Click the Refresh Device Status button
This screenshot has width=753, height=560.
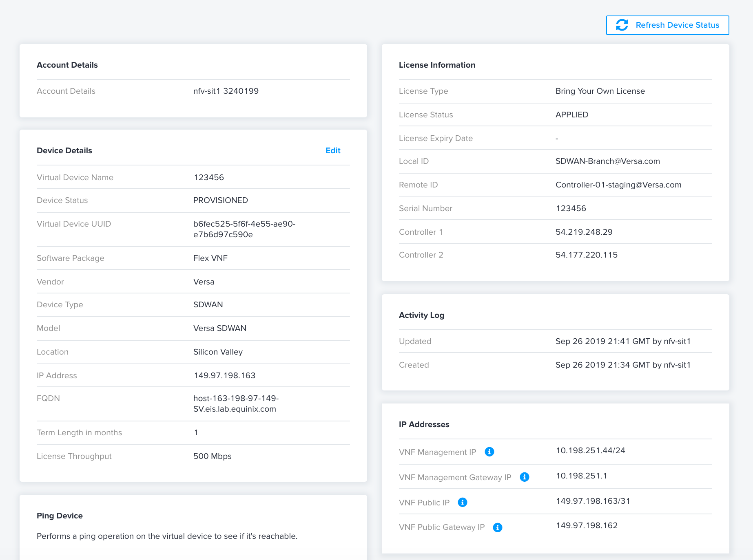pos(667,25)
